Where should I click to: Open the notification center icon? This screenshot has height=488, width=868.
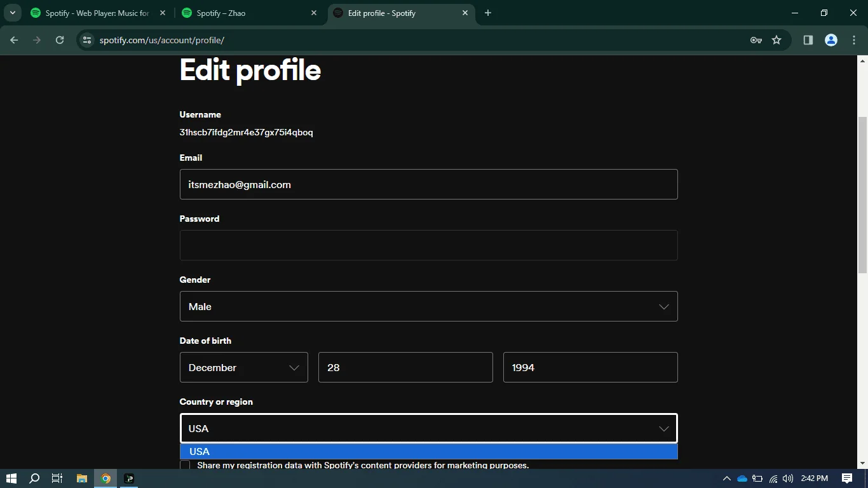(846, 478)
